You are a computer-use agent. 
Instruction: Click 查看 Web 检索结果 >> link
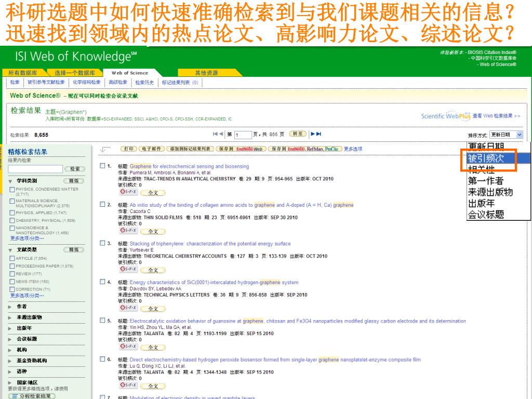click(496, 116)
